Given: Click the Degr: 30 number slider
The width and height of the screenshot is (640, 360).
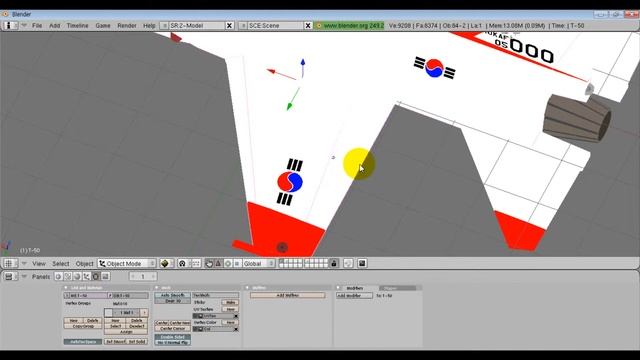Looking at the screenshot, I should (173, 301).
